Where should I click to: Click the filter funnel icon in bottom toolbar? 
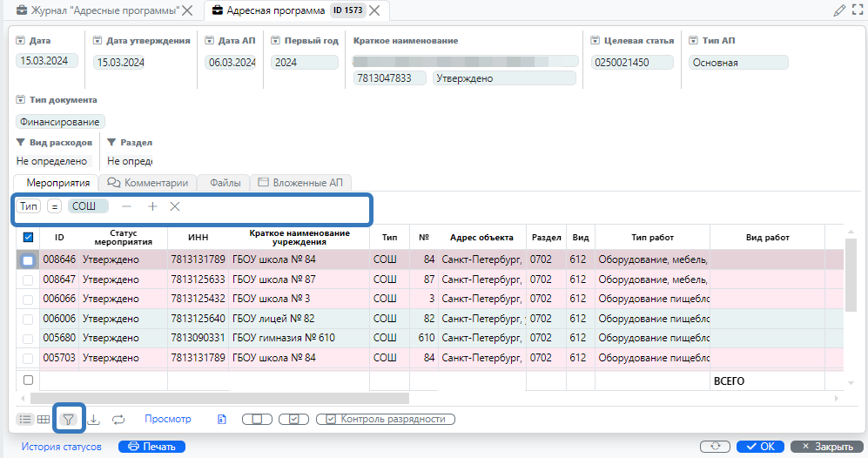point(68,419)
